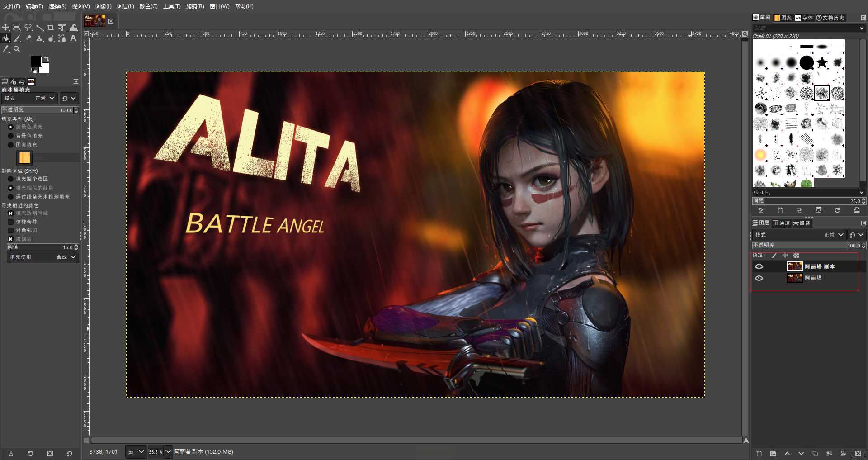Click the black foreground color swatch
868x460 pixels.
point(36,62)
